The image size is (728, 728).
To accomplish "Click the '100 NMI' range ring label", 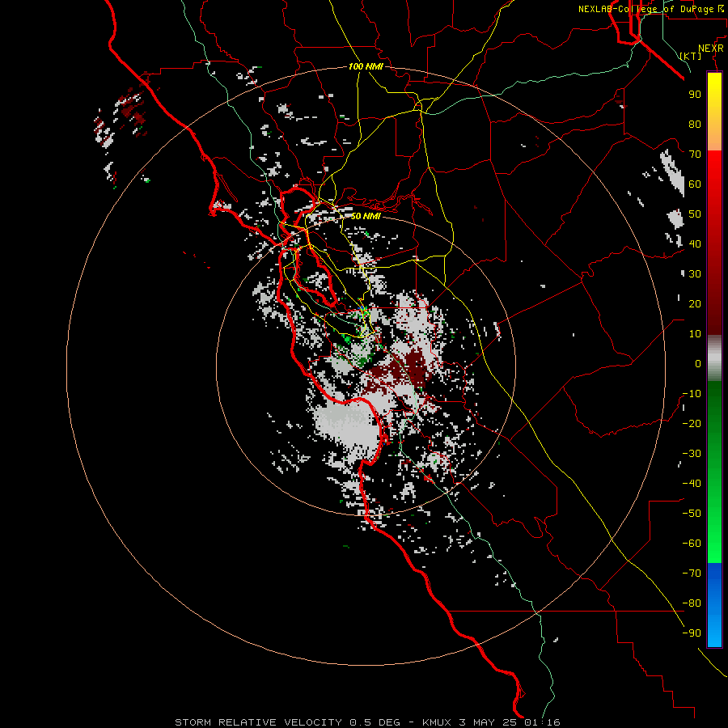I will [366, 66].
